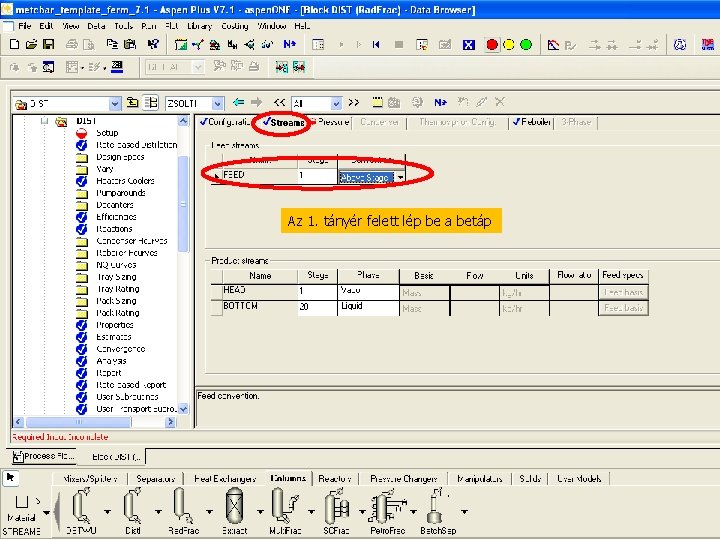
Task: Open the Above-Stage convention dropdown
Action: (401, 177)
